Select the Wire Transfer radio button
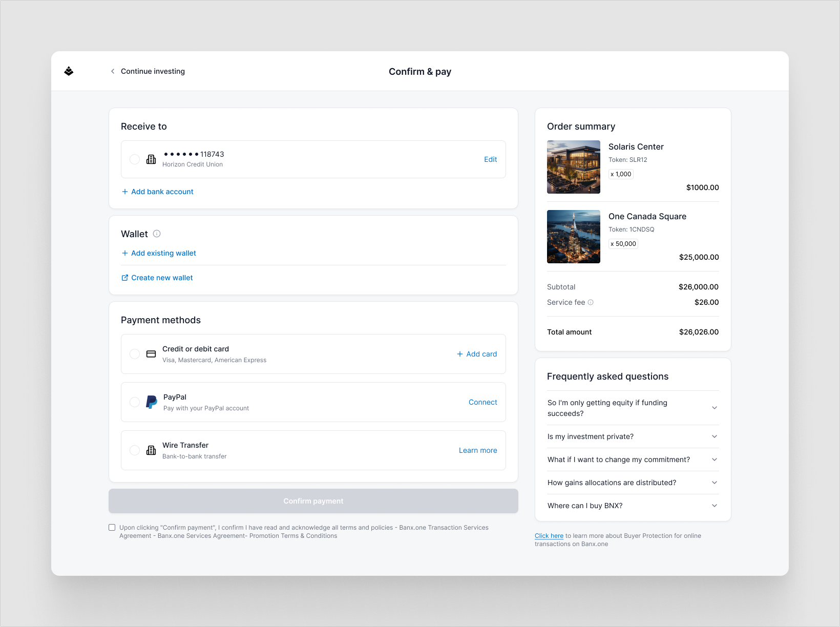The height and width of the screenshot is (627, 840). (135, 450)
